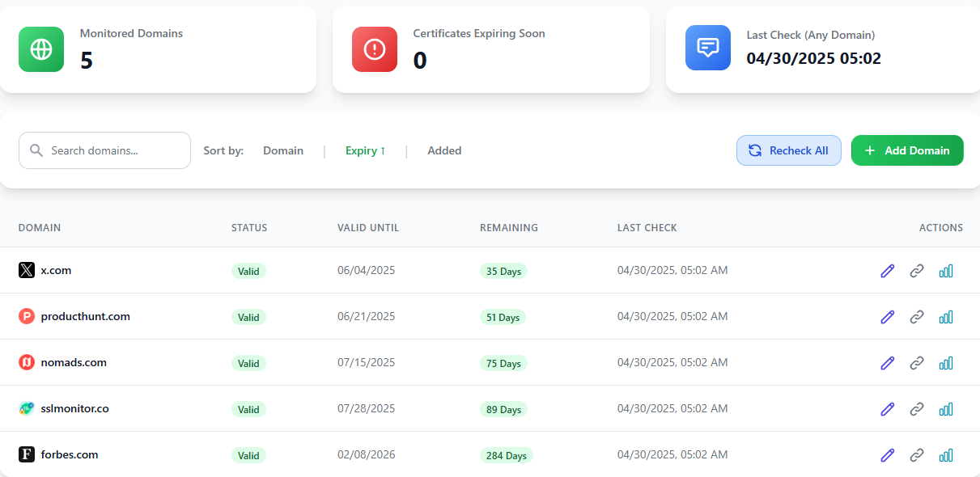Sort the list by Added
Screen dimensions: 980x477
[444, 150]
